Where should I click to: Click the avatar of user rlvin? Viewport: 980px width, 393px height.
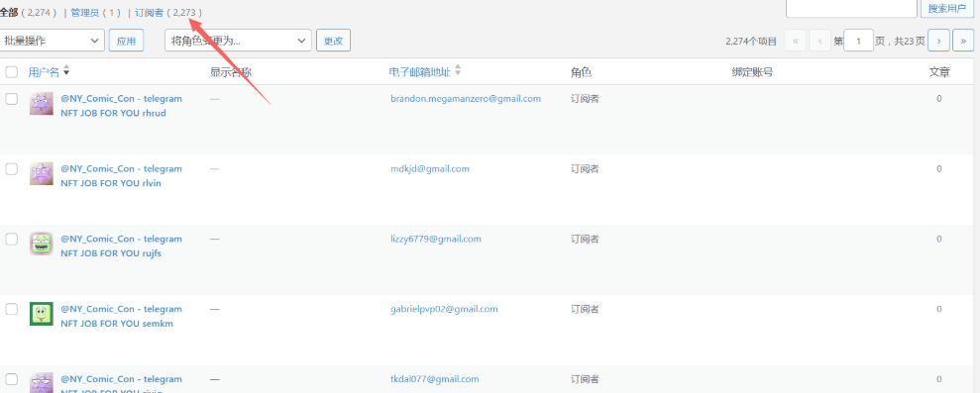[x=42, y=173]
